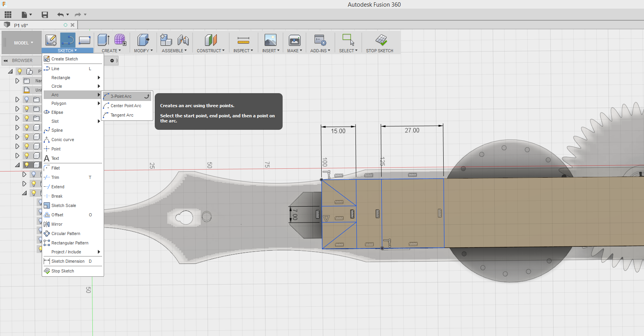Screen dimensions: 644x336
Task: Choose Stop Sketch in menu
Action: tap(73, 271)
